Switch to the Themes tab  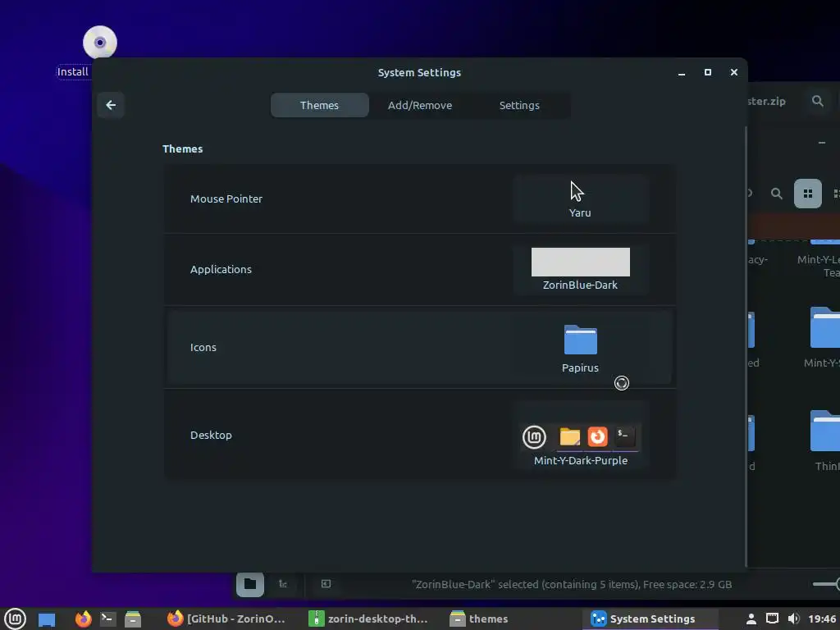pos(319,105)
